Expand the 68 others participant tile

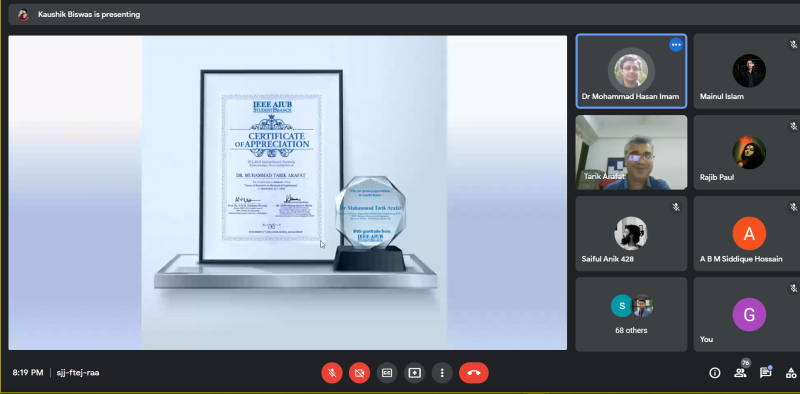(631, 314)
